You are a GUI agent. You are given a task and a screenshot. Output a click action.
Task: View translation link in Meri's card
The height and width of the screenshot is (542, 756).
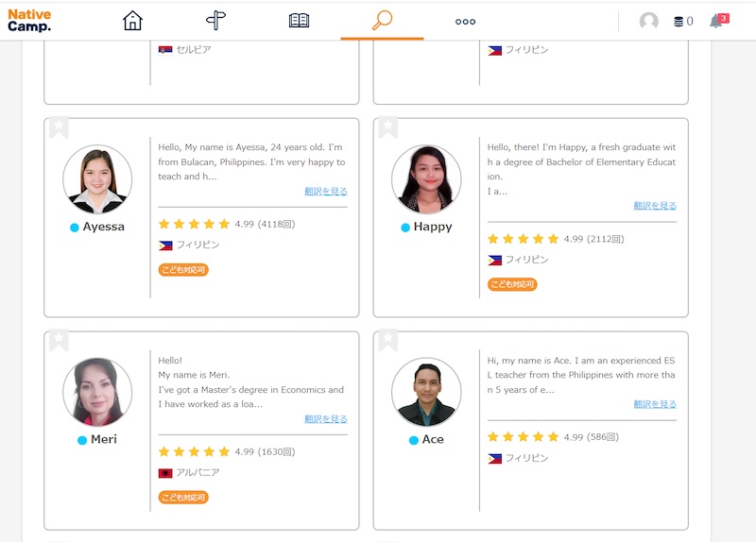click(326, 419)
